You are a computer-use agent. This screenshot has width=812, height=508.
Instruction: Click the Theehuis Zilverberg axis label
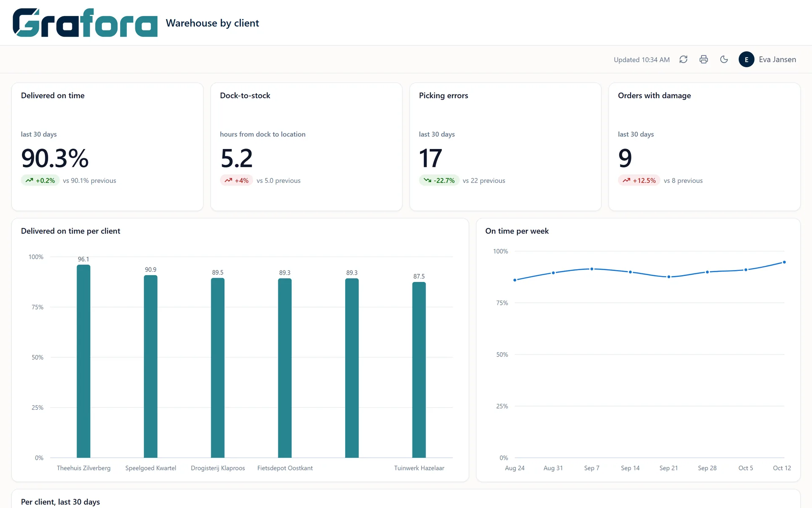84,468
